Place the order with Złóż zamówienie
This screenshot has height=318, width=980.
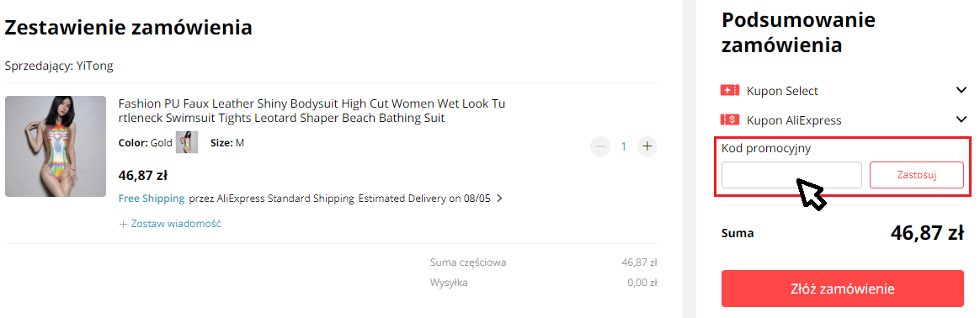(843, 289)
